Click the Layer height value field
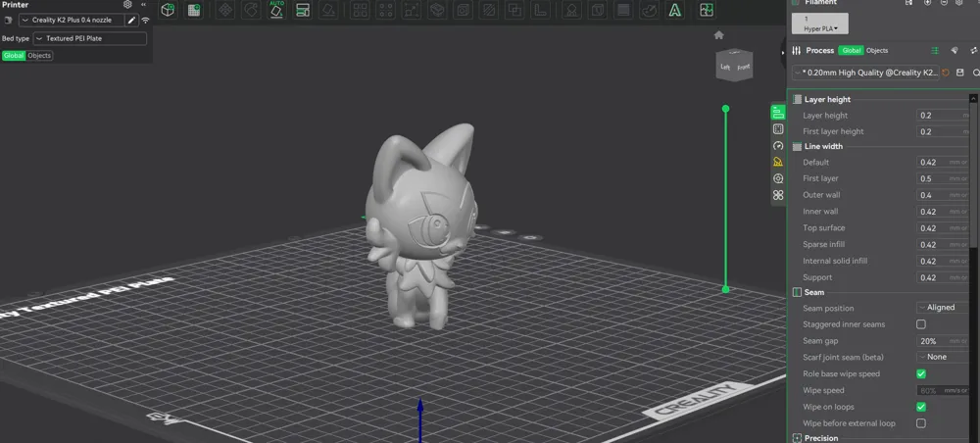The width and height of the screenshot is (980, 443). point(943,115)
